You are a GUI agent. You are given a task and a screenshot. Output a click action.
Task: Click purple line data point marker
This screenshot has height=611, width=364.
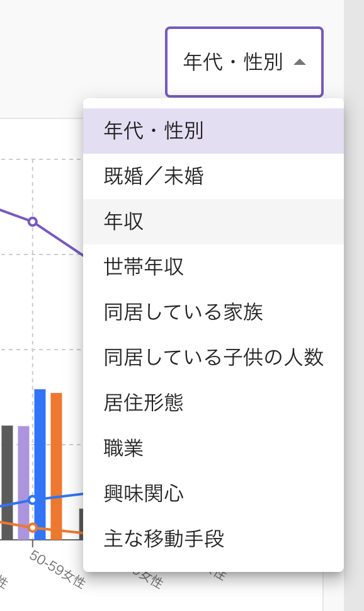[33, 222]
